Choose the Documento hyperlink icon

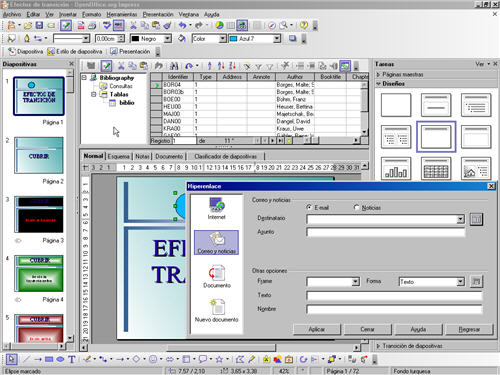tap(217, 276)
